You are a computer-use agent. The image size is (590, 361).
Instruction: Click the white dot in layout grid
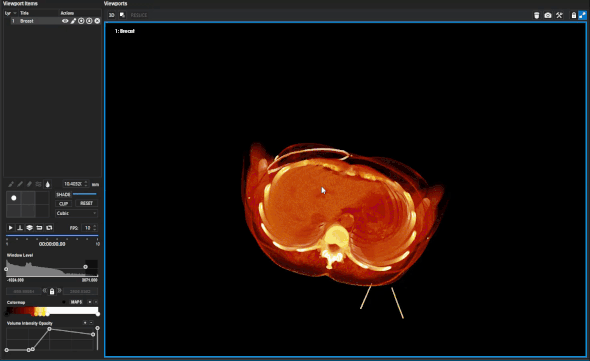(x=14, y=198)
